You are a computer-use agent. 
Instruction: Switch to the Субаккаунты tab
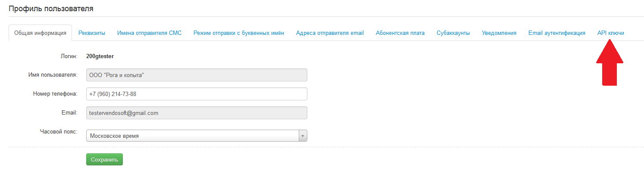pos(453,33)
